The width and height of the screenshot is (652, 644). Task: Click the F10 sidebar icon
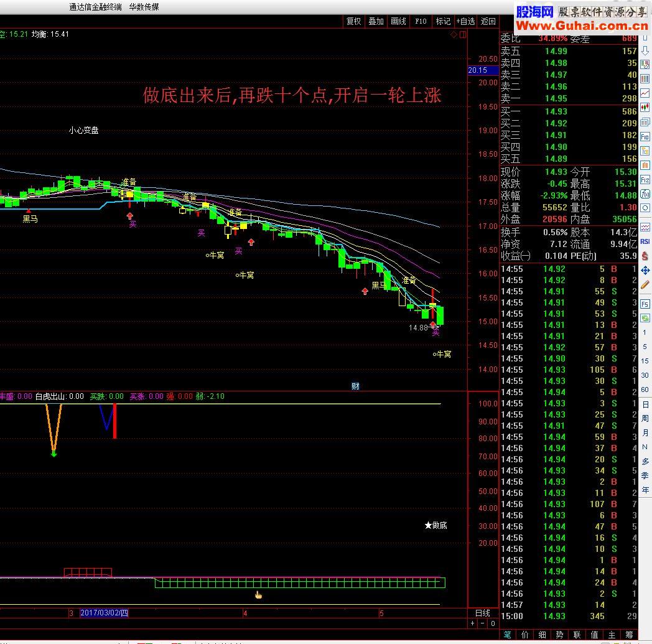(x=645, y=137)
